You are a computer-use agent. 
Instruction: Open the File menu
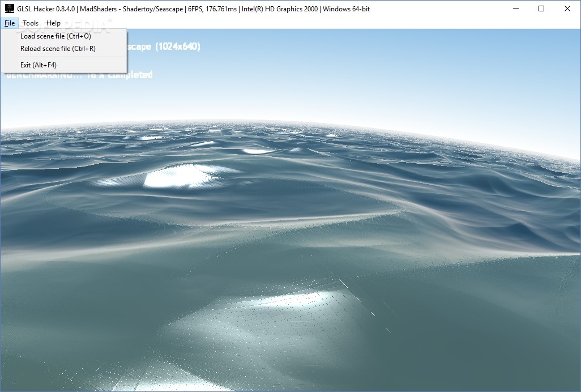pos(10,23)
